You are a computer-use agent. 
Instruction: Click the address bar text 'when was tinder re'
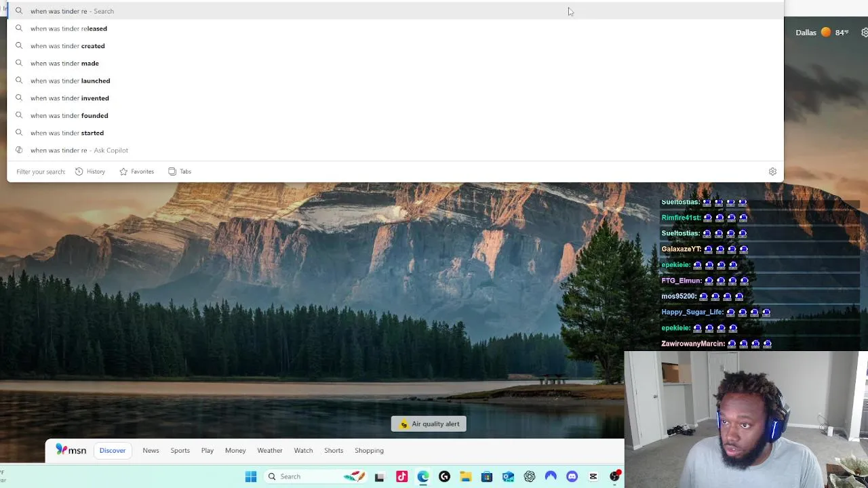[59, 11]
